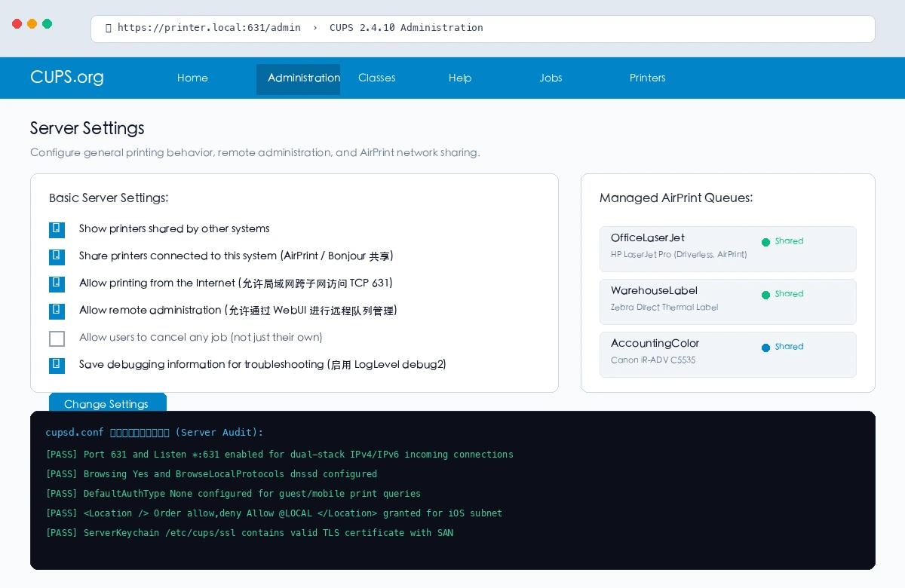Disable Allow remote administration checkbox

[57, 311]
